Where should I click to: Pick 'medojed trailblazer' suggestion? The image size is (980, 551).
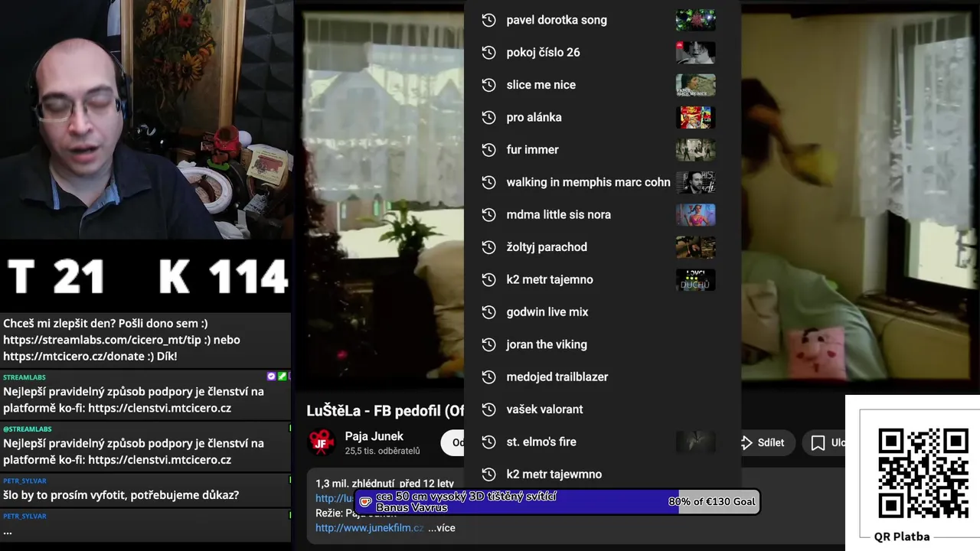tap(602, 377)
